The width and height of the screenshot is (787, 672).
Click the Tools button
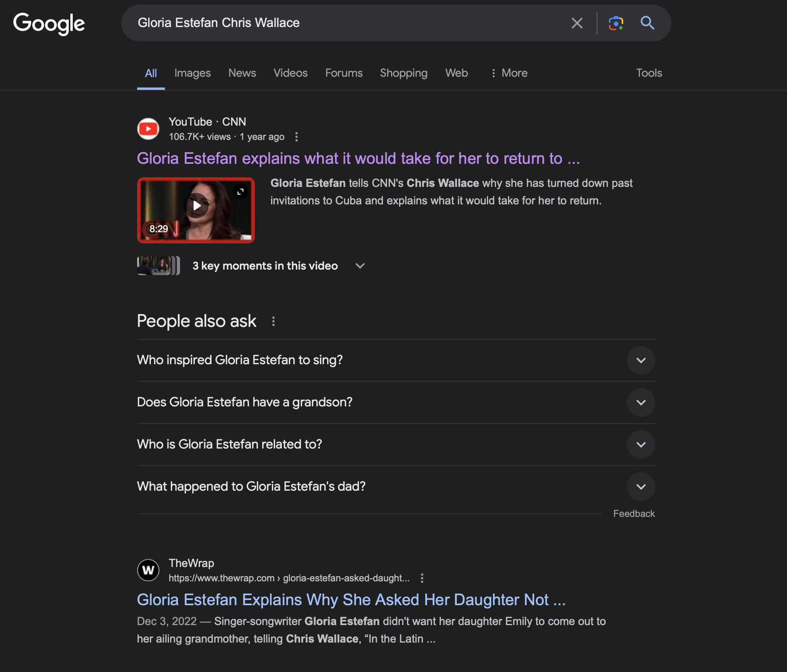(649, 73)
